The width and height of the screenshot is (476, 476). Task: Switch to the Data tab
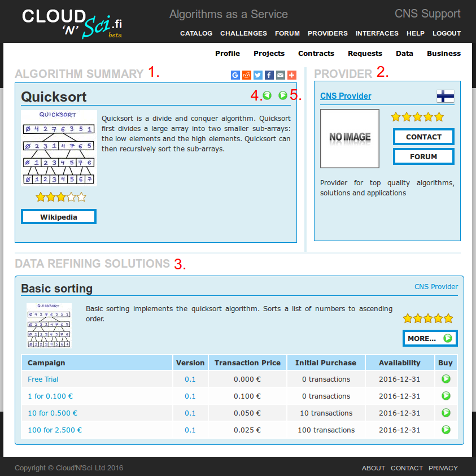(x=404, y=54)
